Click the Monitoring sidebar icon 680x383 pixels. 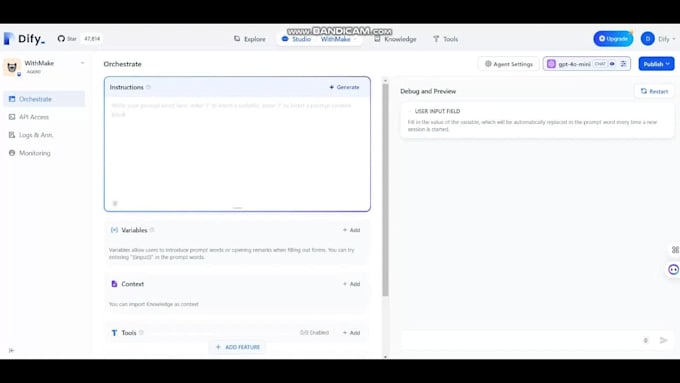click(x=12, y=153)
